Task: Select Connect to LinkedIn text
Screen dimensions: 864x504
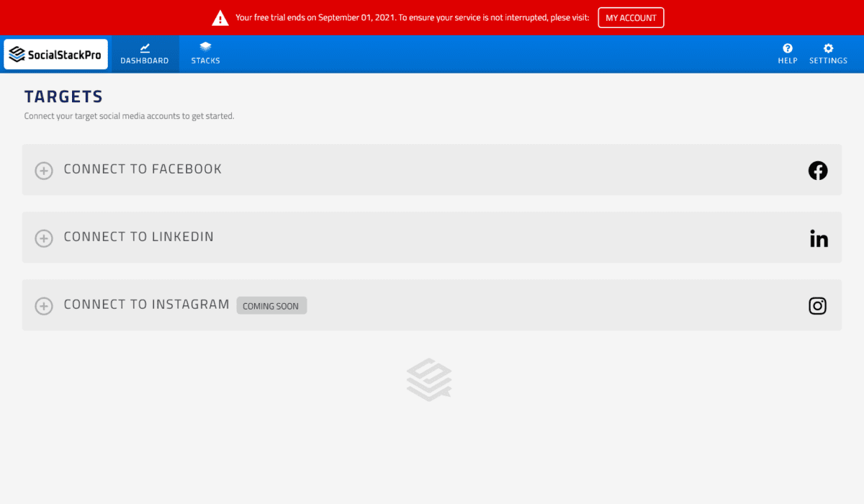Action: (138, 237)
